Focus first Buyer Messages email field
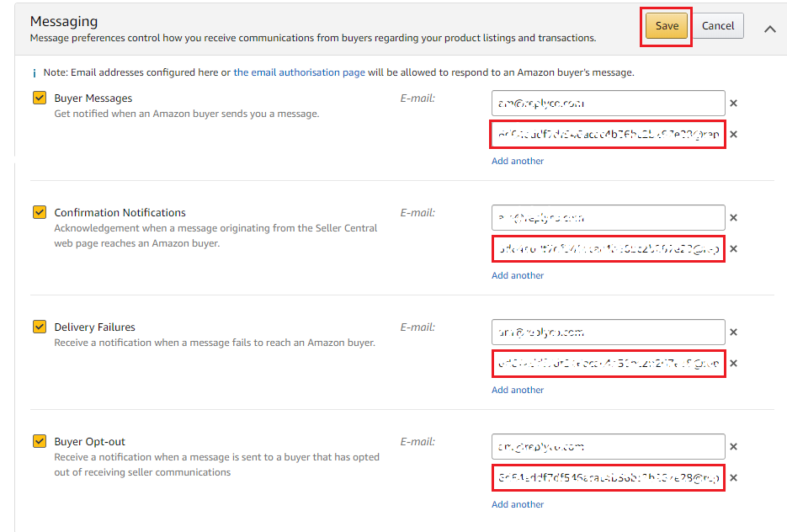Image resolution: width=787 pixels, height=532 pixels. click(x=609, y=104)
